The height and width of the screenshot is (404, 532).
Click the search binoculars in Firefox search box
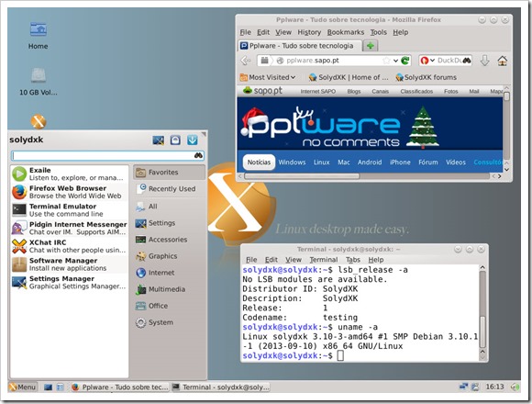(467, 61)
